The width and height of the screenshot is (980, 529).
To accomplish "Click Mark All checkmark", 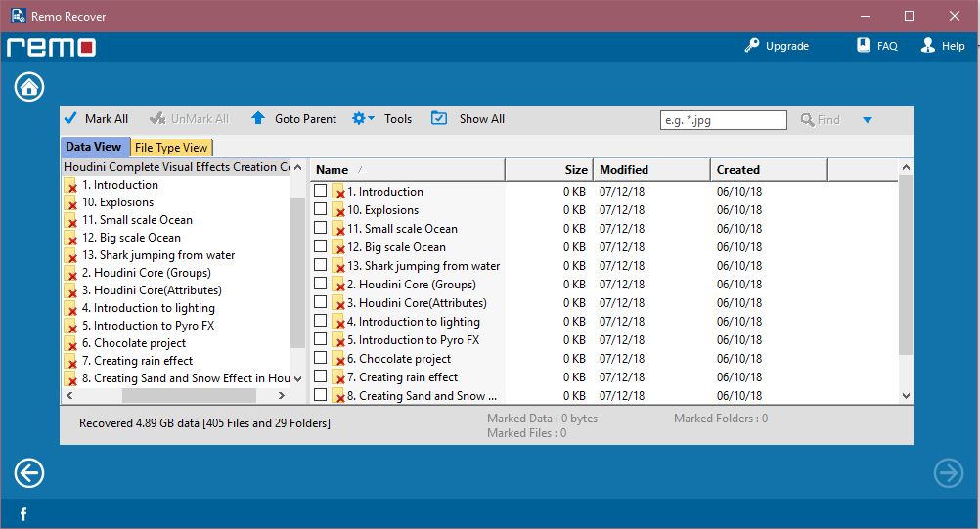I will [x=70, y=119].
